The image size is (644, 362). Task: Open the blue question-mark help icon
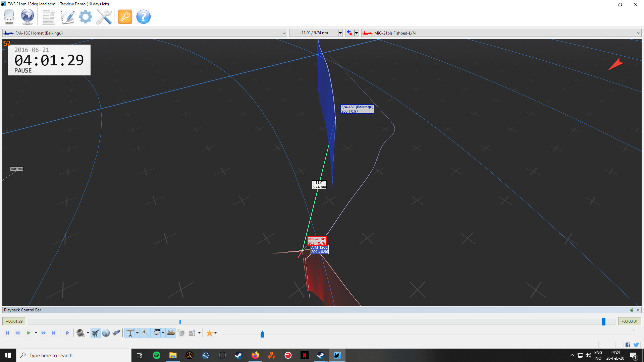144,17
